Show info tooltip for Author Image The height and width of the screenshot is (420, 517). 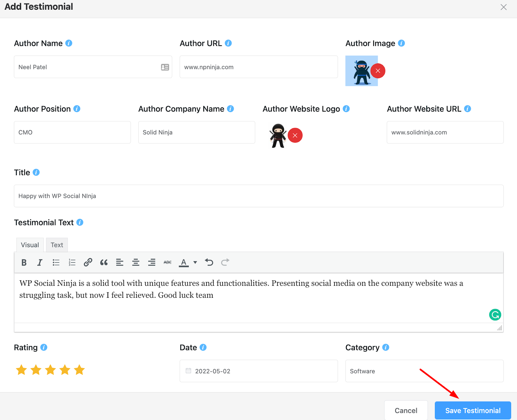click(401, 43)
